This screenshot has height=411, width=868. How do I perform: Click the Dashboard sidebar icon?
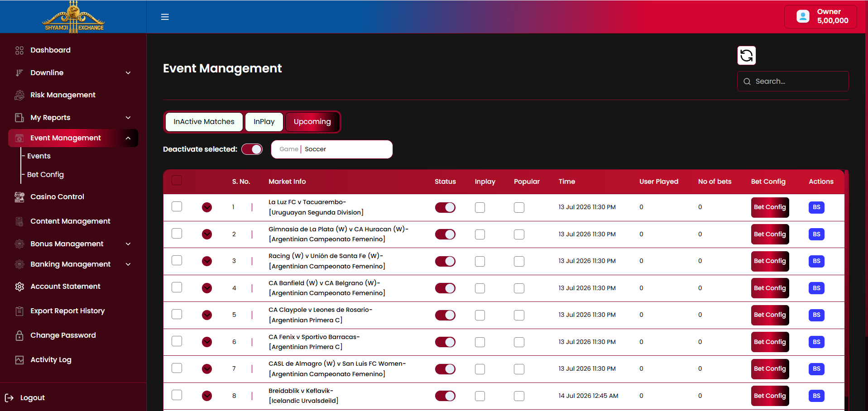coord(19,50)
